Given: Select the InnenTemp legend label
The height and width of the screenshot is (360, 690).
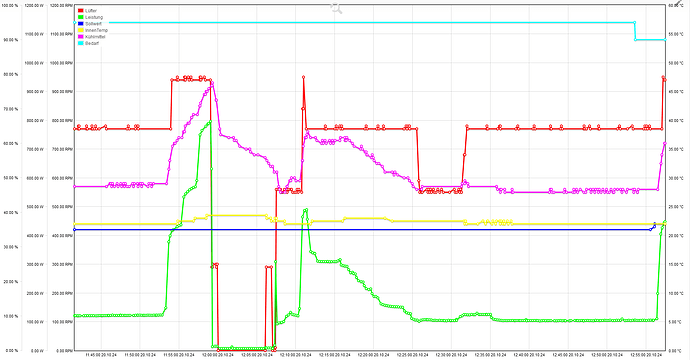Looking at the screenshot, I should coord(96,30).
